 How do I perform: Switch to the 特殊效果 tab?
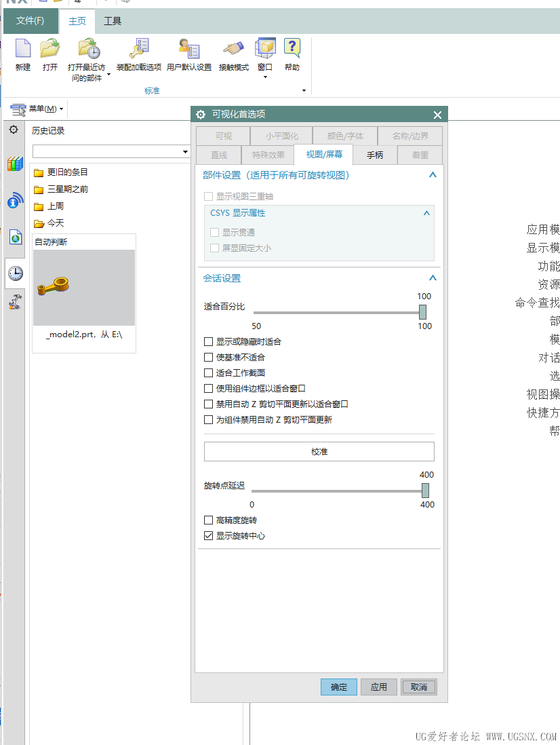pos(268,155)
